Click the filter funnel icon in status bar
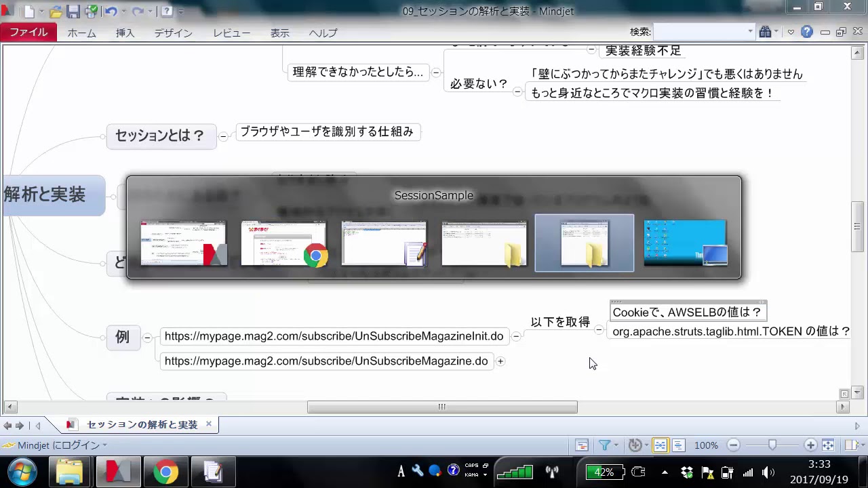Viewport: 868px width, 488px height. coord(604,445)
